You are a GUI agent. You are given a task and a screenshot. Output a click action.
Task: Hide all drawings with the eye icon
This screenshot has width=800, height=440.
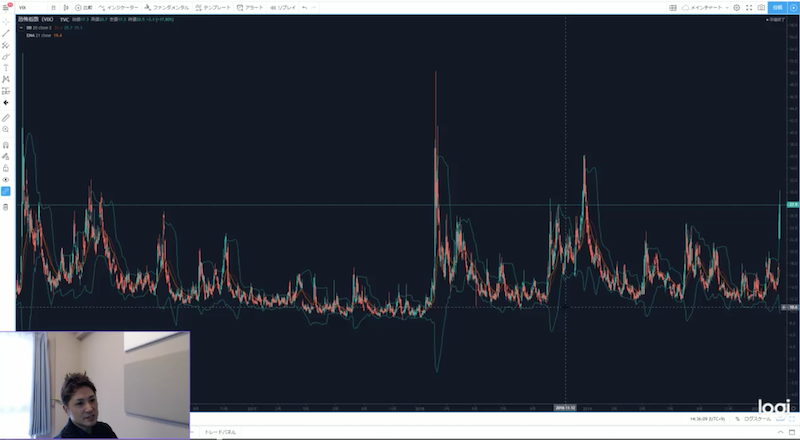(6, 179)
